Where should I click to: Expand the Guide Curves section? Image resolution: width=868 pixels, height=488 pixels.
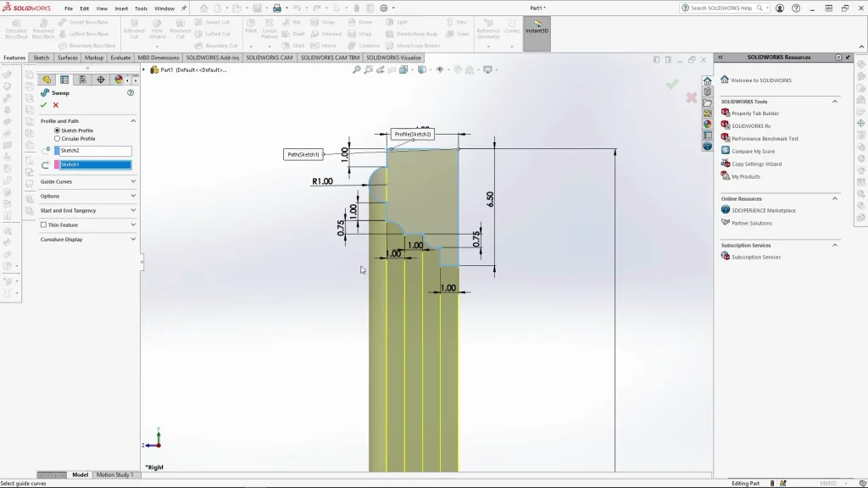[x=133, y=181]
